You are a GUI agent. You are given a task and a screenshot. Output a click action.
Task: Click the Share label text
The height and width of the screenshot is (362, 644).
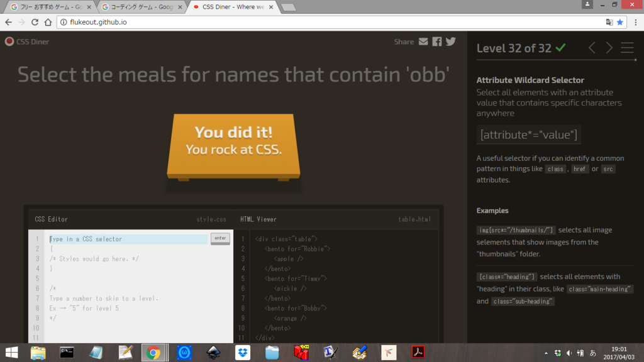tap(404, 42)
